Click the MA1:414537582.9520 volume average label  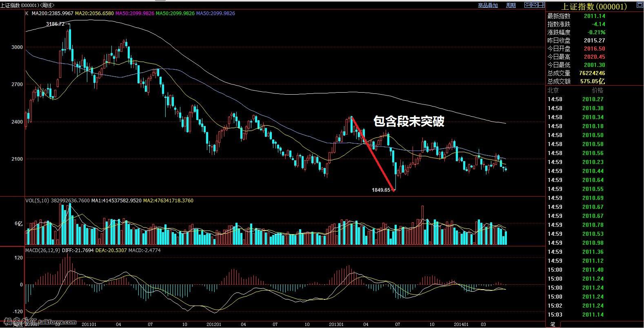point(116,201)
